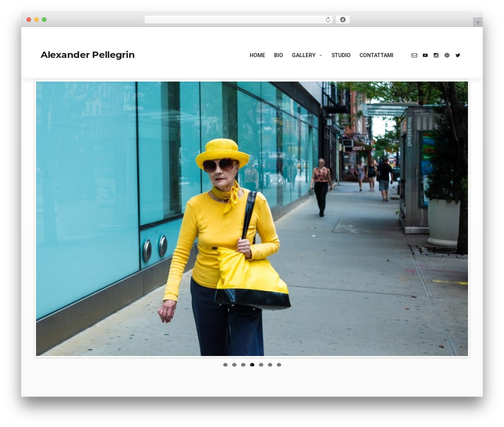
Task: Open the Instagram social link
Action: (x=436, y=56)
